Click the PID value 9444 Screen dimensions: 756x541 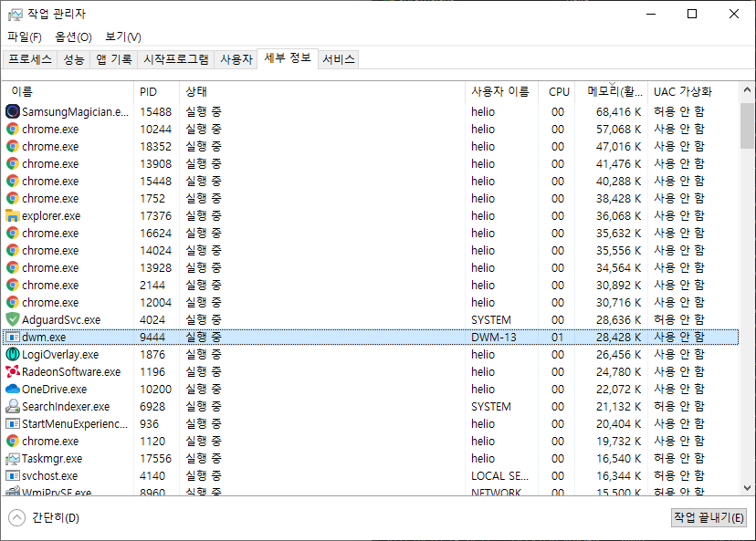point(152,338)
